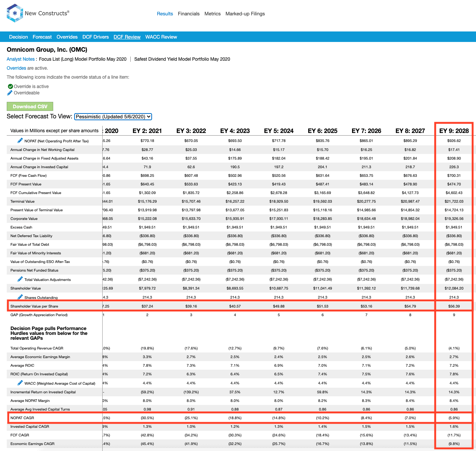Click the Overrides are active link
Viewport: 476px width, 451px height.
(16, 68)
